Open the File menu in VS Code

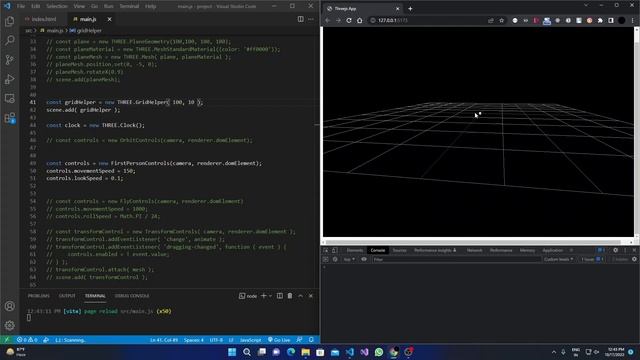point(21,6)
